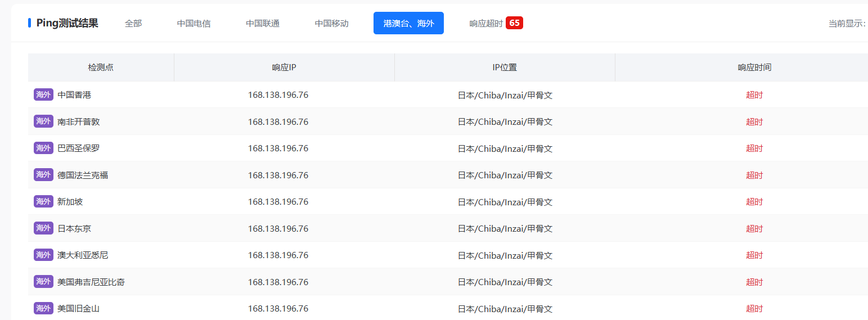Click the 海外 tag beside 日本东京

[43, 228]
